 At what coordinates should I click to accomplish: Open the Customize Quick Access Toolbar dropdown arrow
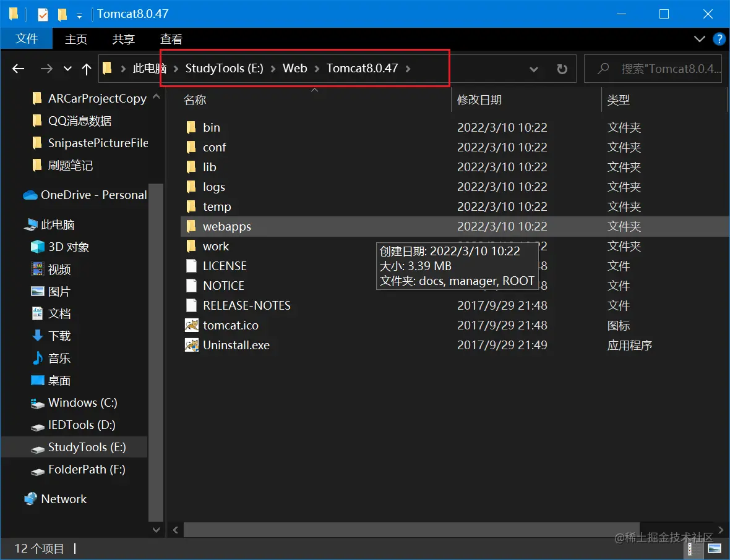coord(80,16)
